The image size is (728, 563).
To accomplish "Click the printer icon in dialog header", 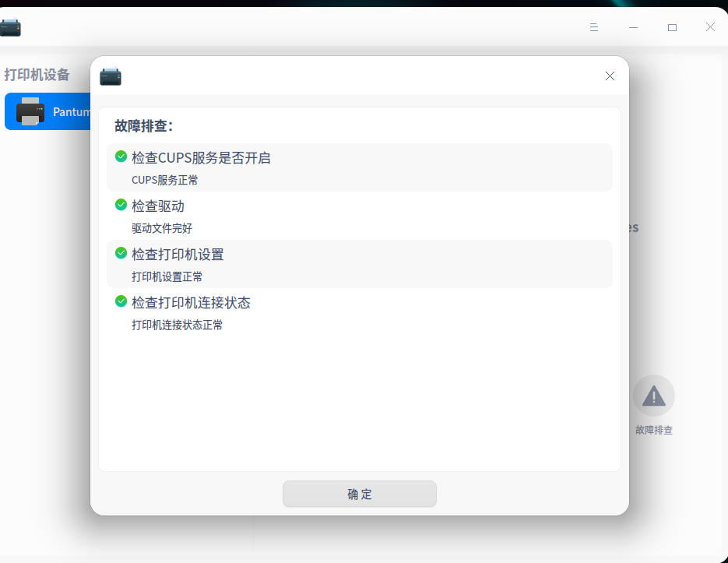I will point(111,76).
